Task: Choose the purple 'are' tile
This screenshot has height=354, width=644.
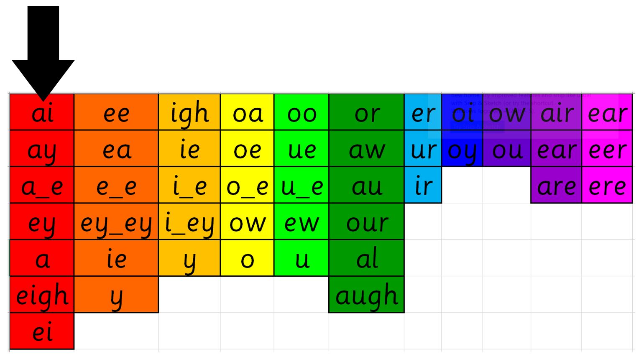Action: (556, 185)
